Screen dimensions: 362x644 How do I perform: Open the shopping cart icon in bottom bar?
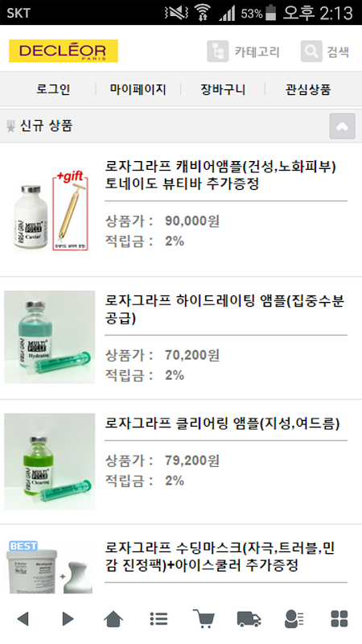(204, 618)
